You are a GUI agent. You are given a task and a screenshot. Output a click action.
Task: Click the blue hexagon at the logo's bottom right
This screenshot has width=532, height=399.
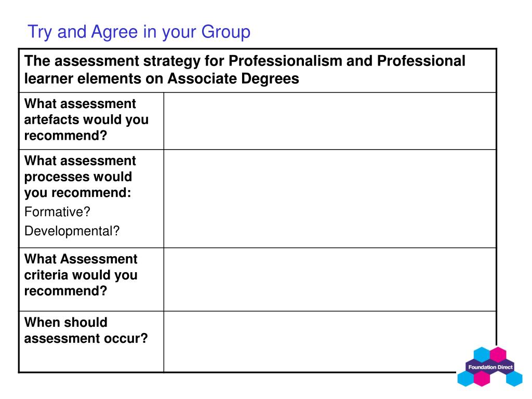(x=514, y=378)
